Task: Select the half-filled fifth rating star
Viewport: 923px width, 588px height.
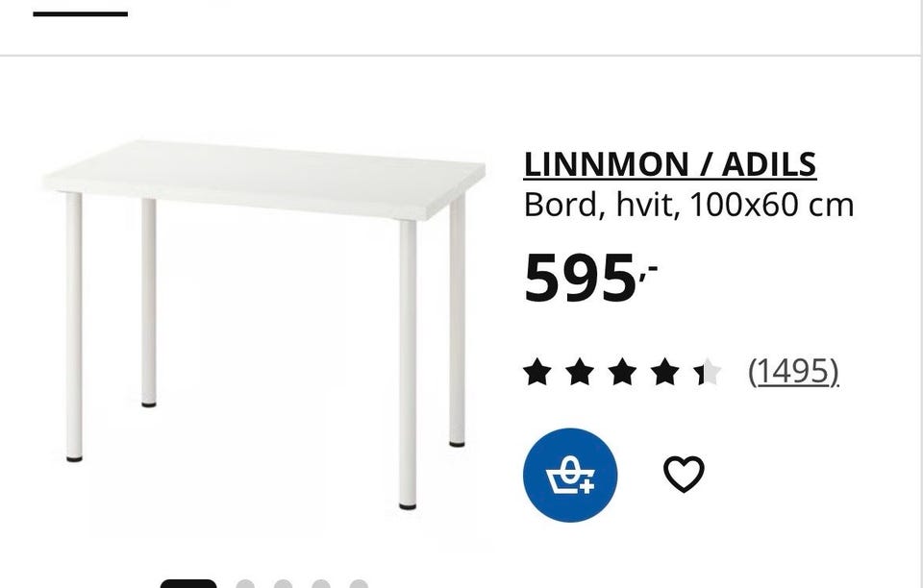Action: (x=709, y=372)
